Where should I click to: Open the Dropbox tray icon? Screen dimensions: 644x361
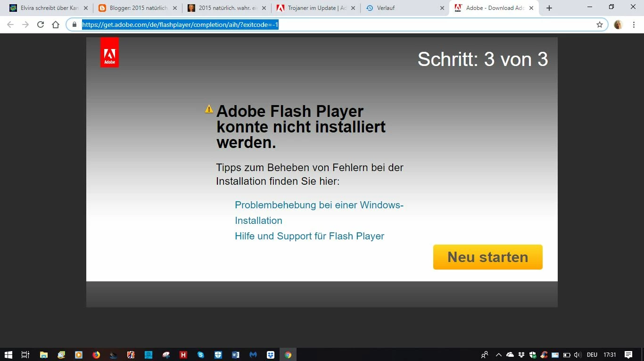tap(521, 355)
